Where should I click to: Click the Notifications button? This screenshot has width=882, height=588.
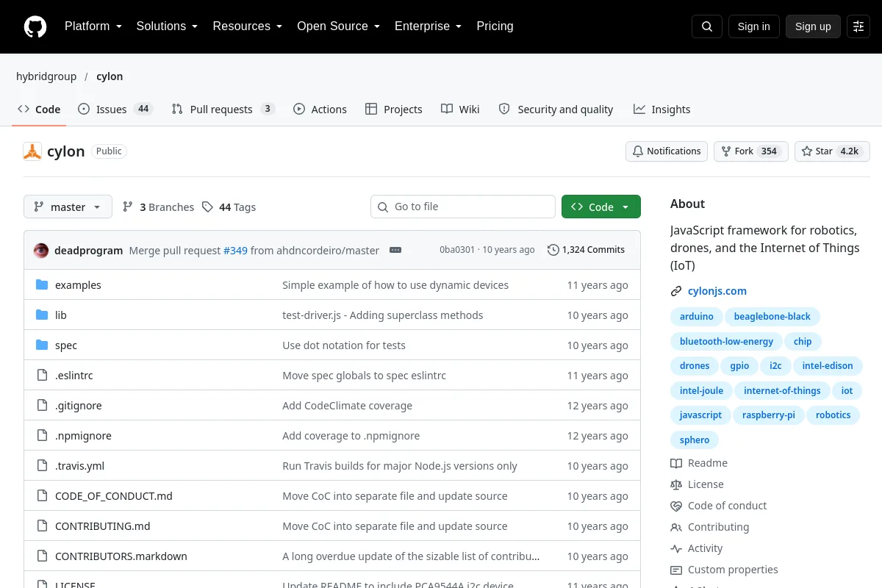[667, 151]
